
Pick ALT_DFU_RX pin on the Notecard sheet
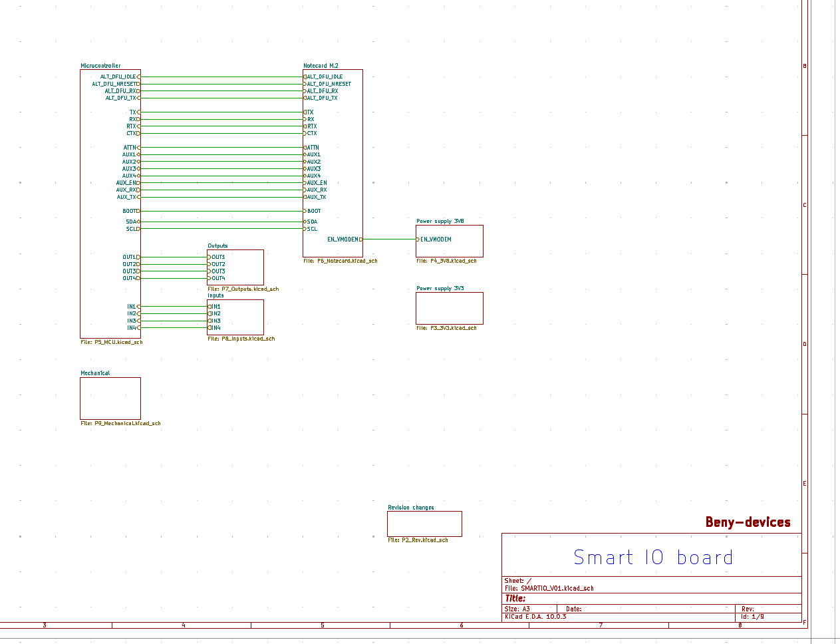coord(322,91)
